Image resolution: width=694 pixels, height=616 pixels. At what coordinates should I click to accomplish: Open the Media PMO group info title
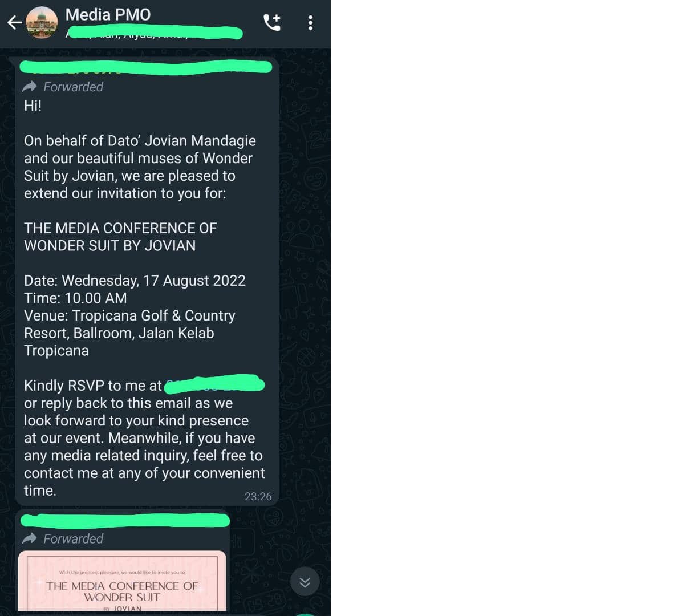tap(108, 14)
